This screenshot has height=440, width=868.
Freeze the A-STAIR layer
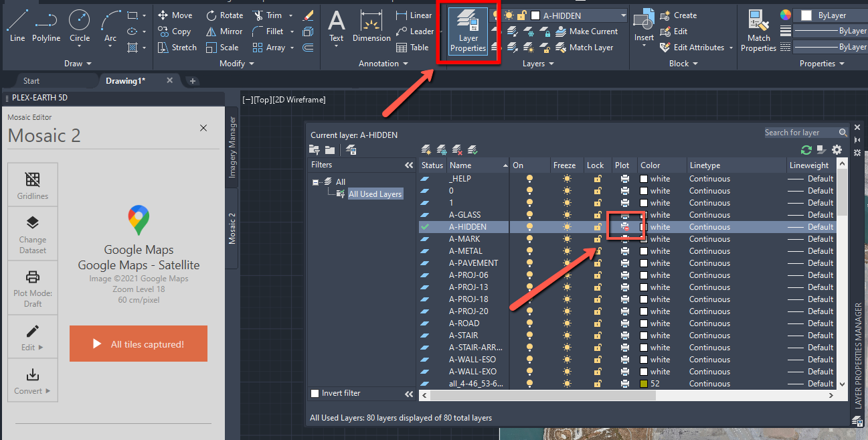pos(568,336)
